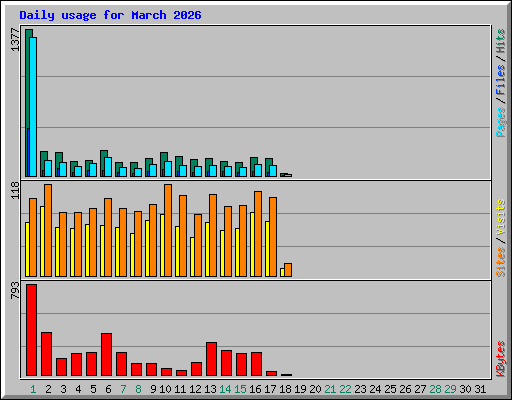The height and width of the screenshot is (400, 512).
Task: Select the orange sites bar for day 2
Action: 48,230
